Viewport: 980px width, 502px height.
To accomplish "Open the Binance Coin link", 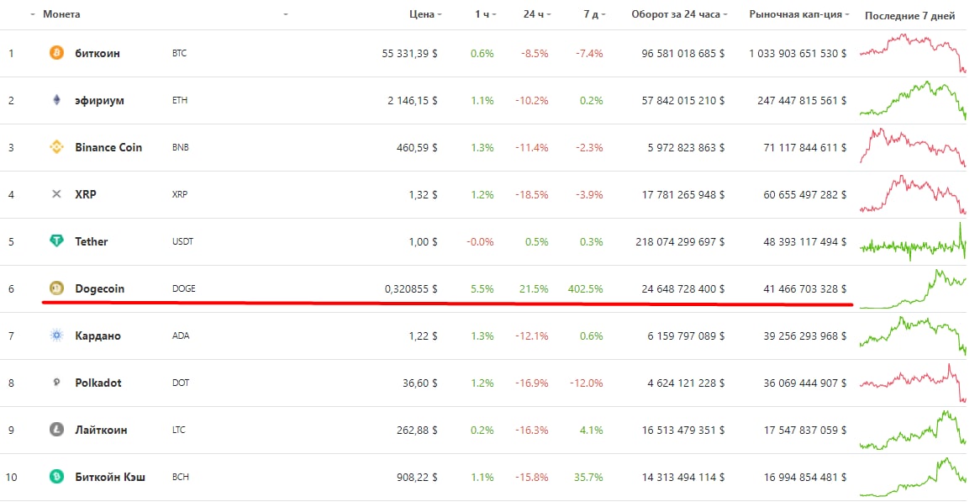I will pyautogui.click(x=108, y=147).
